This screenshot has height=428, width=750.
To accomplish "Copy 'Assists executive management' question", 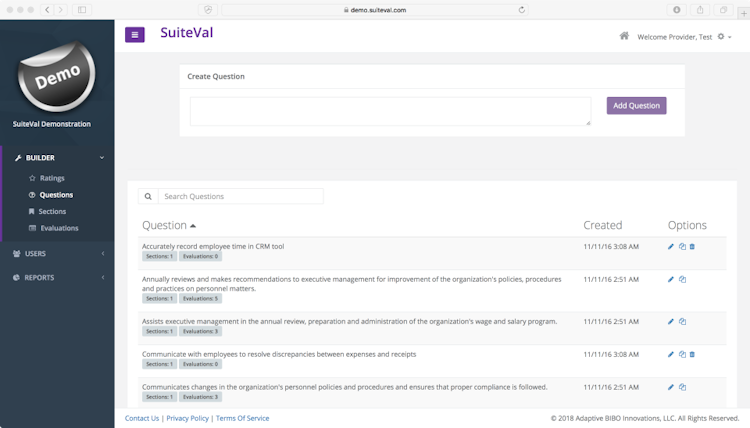I will click(x=682, y=322).
